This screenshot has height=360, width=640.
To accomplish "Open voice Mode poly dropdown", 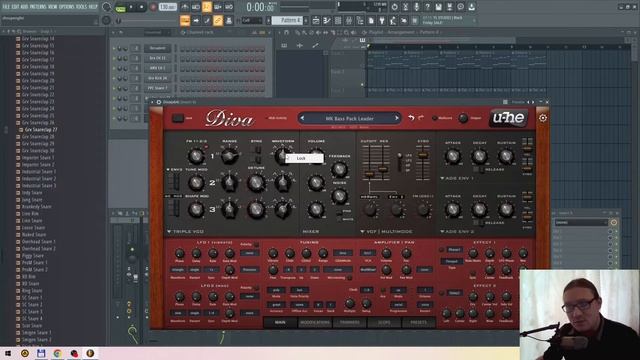I will [276, 290].
